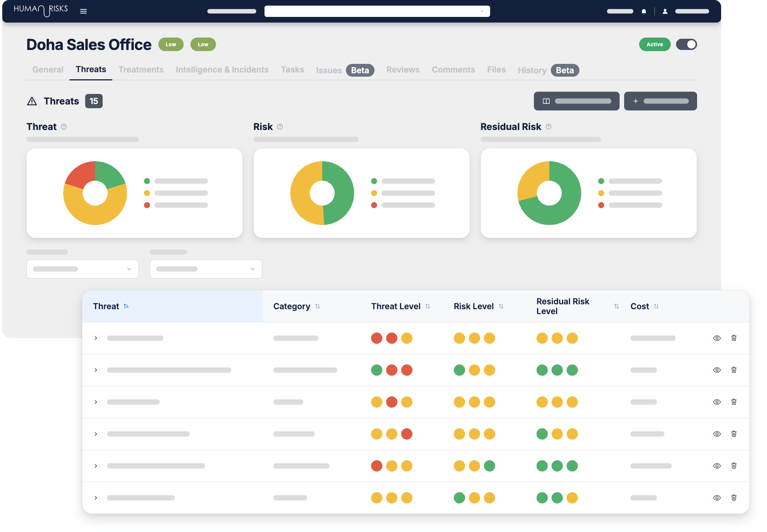Viewport: 767px width, 532px height.
Task: Open the Tasks tab
Action: [293, 70]
